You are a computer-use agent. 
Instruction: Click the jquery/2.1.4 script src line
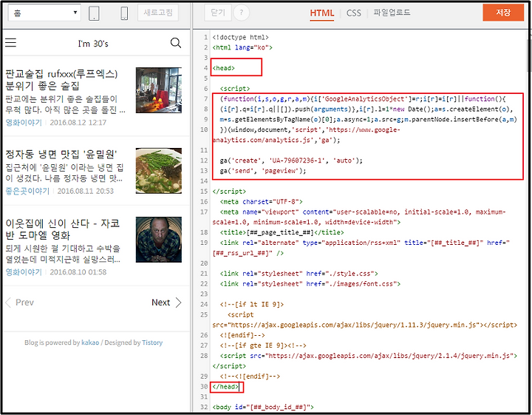click(x=369, y=356)
